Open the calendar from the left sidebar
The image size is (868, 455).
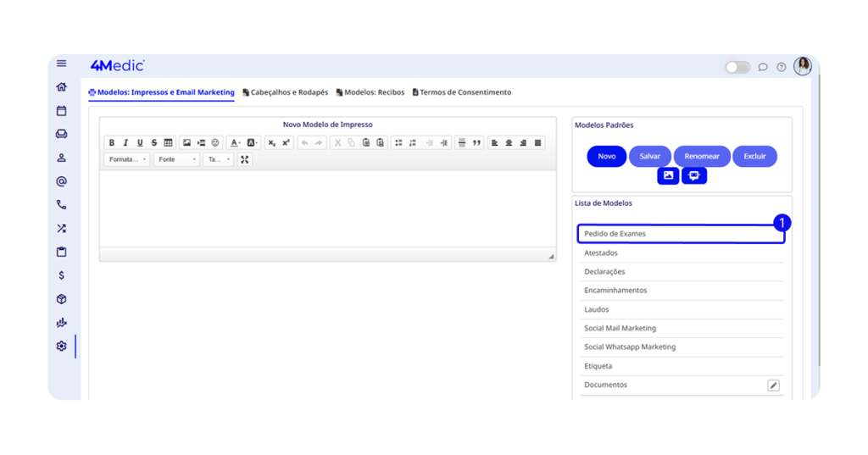click(61, 111)
